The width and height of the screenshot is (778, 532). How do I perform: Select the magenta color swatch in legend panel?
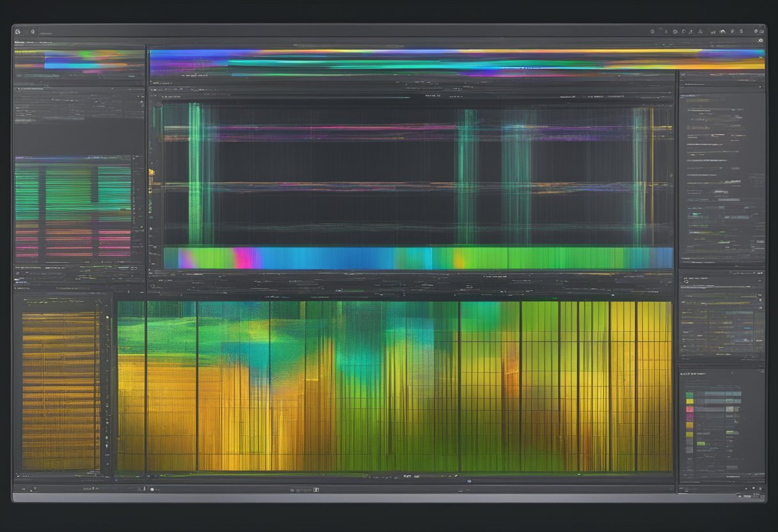click(689, 418)
